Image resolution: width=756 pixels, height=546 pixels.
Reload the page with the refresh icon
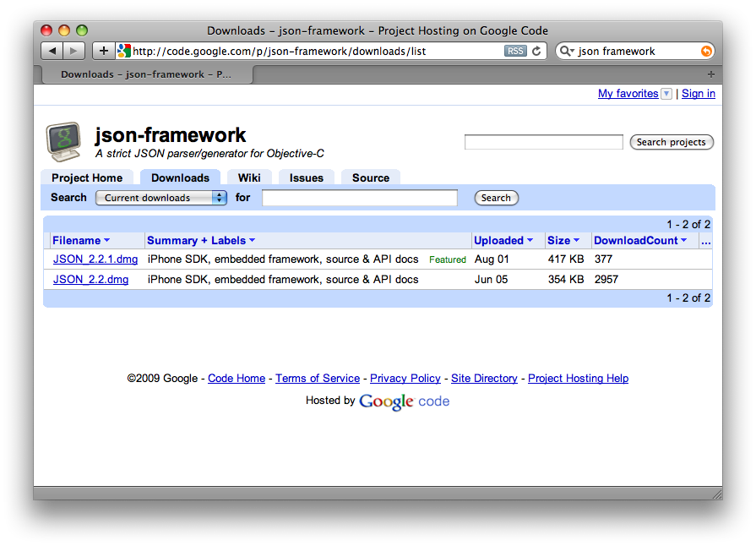536,51
